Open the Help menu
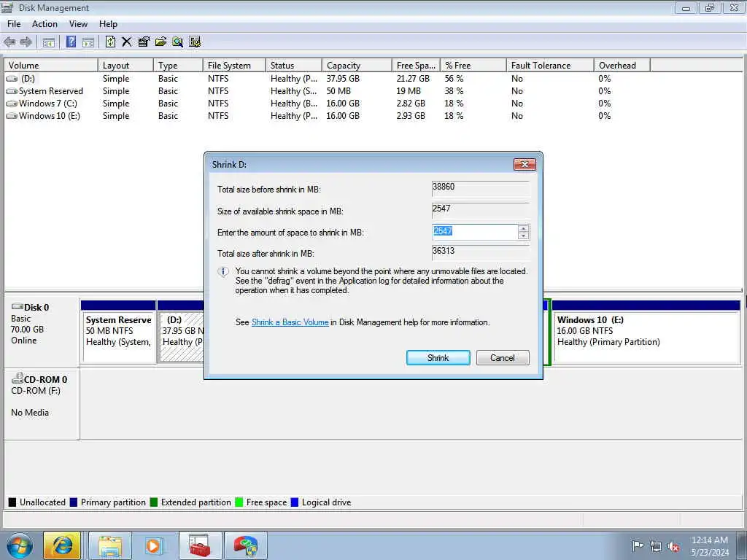The height and width of the screenshot is (560, 747). click(108, 24)
